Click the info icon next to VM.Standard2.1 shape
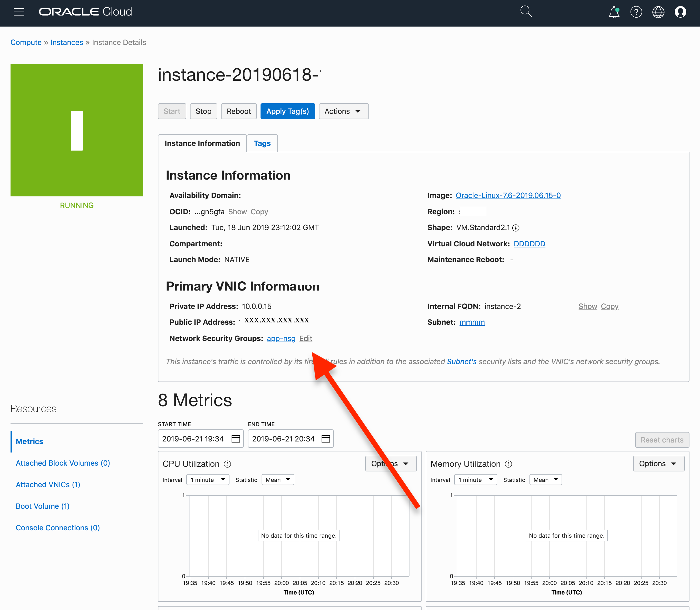This screenshot has width=700, height=610. (516, 228)
